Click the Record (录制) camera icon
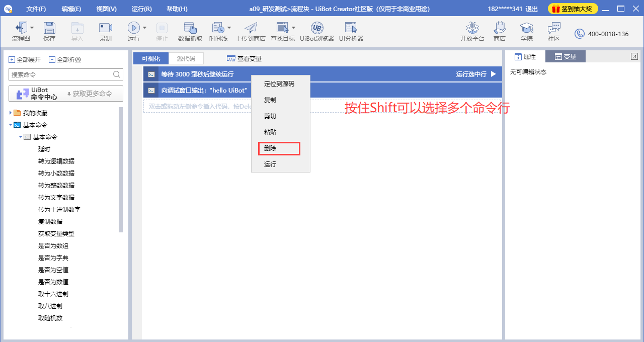The width and height of the screenshot is (644, 342). pos(106,31)
